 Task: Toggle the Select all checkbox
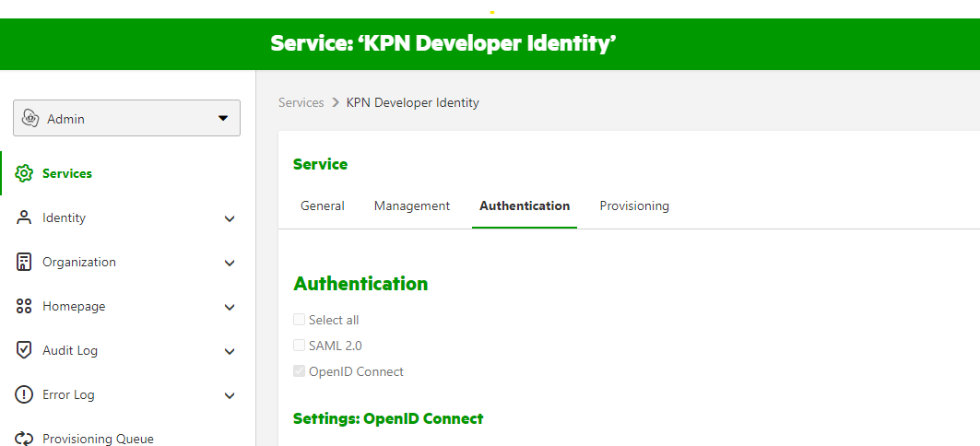(300, 320)
